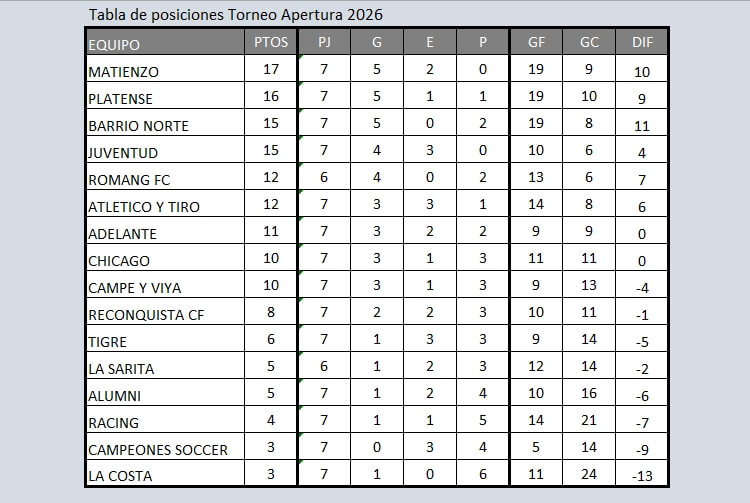Select Racing's goals against value 21
Image resolution: width=750 pixels, height=503 pixels.
[x=589, y=422]
